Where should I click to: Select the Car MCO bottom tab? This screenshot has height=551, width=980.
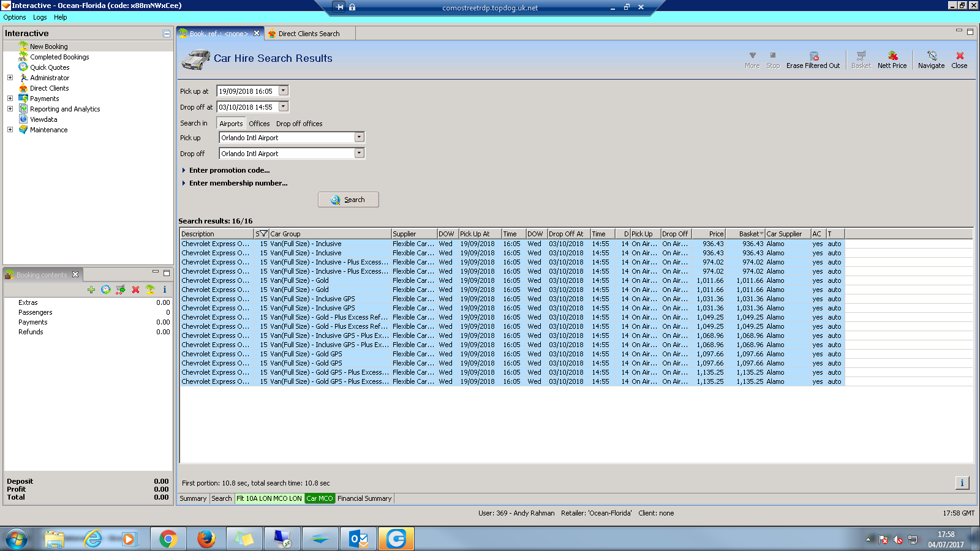tap(320, 498)
